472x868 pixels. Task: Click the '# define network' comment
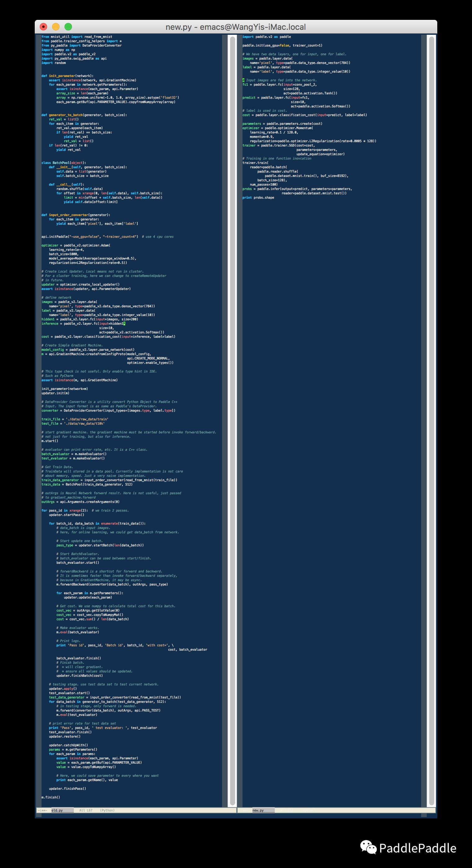[x=56, y=297]
